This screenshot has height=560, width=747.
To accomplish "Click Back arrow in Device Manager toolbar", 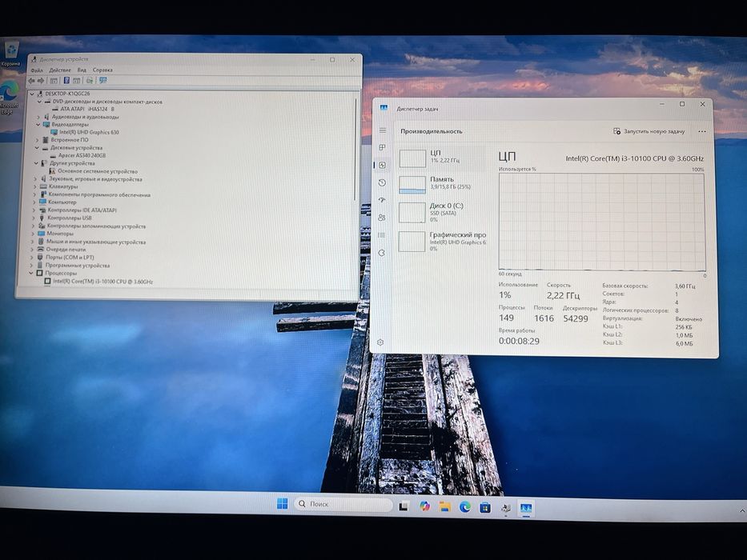I will pos(32,81).
